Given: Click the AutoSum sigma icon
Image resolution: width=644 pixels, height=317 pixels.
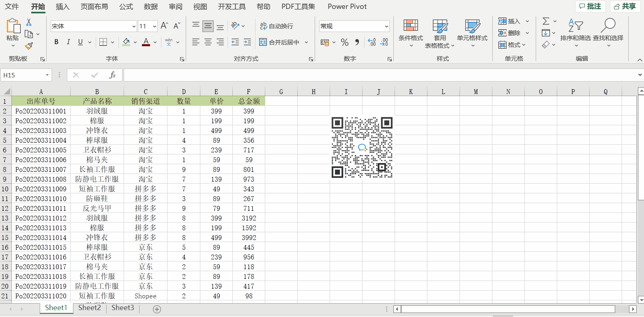Looking at the screenshot, I should click(x=546, y=21).
